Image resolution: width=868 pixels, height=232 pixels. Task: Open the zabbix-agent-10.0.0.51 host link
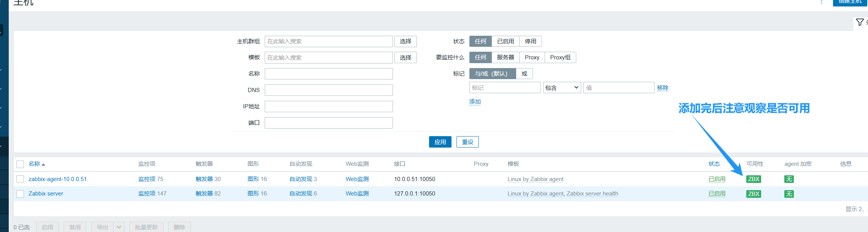click(57, 179)
